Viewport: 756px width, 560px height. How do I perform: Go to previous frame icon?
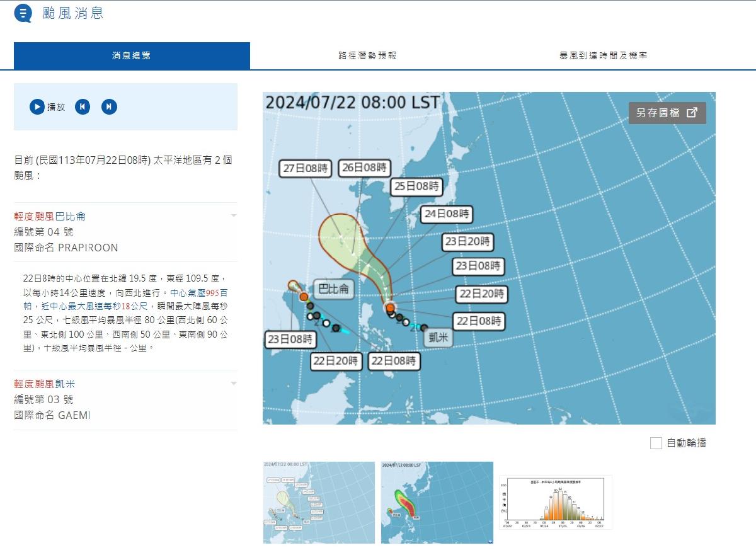pos(83,107)
